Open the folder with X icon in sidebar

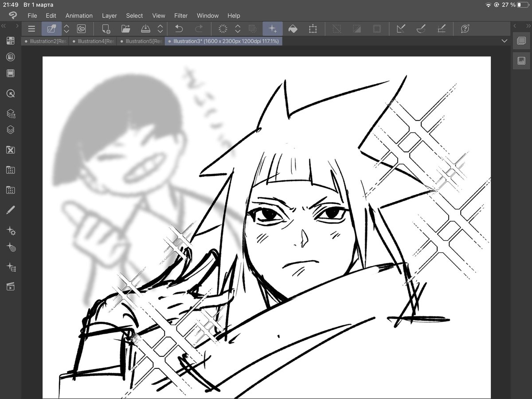point(11,150)
